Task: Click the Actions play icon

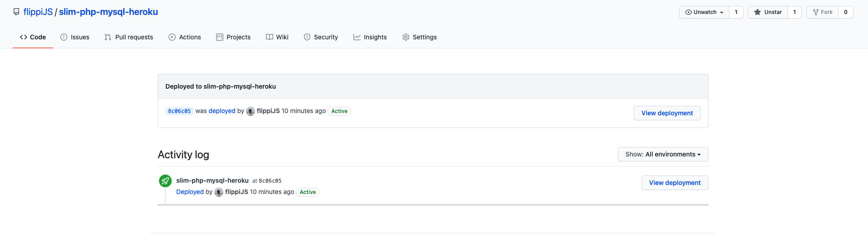Action: (172, 37)
